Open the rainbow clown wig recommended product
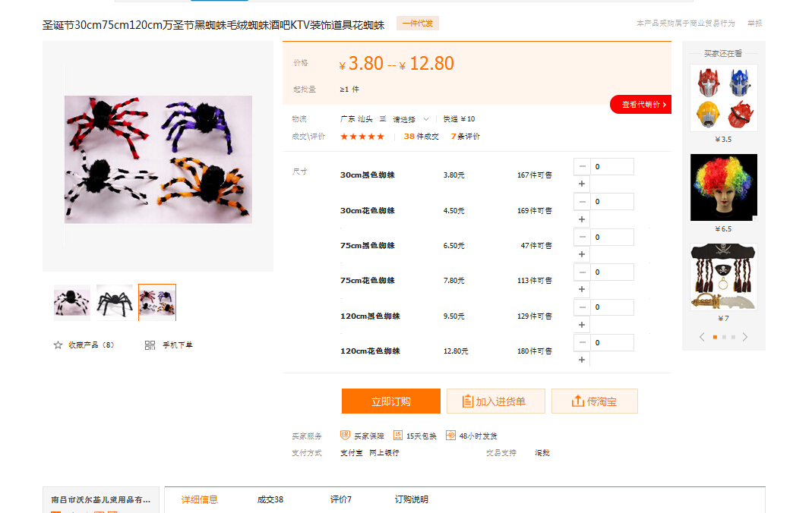Screen dimensions: 812x513 click(723, 187)
